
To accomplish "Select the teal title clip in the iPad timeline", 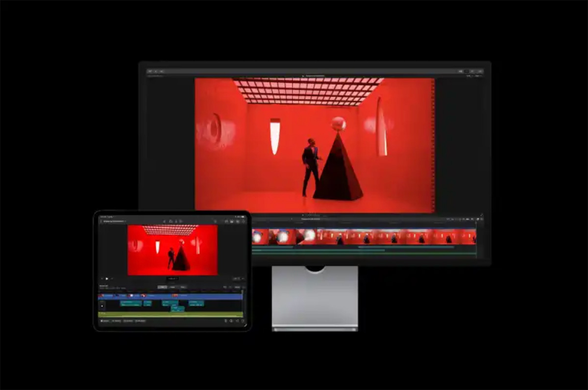I will pos(130,304).
